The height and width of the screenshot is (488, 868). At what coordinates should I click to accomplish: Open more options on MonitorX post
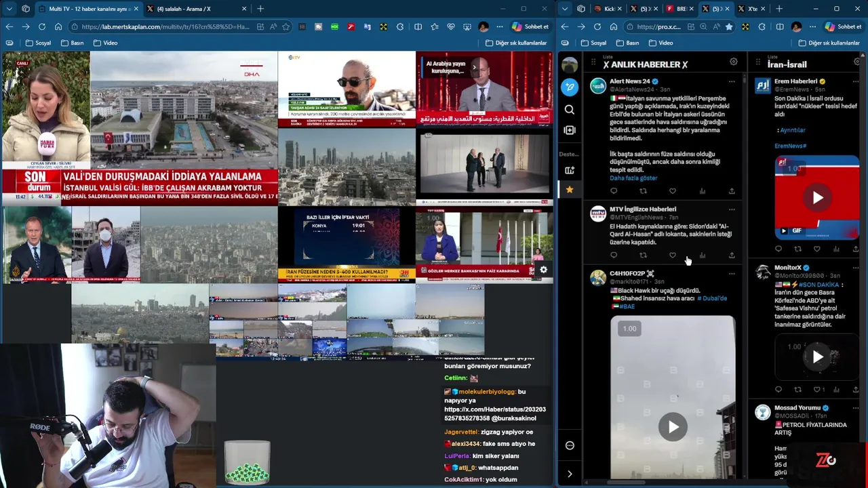point(856,268)
